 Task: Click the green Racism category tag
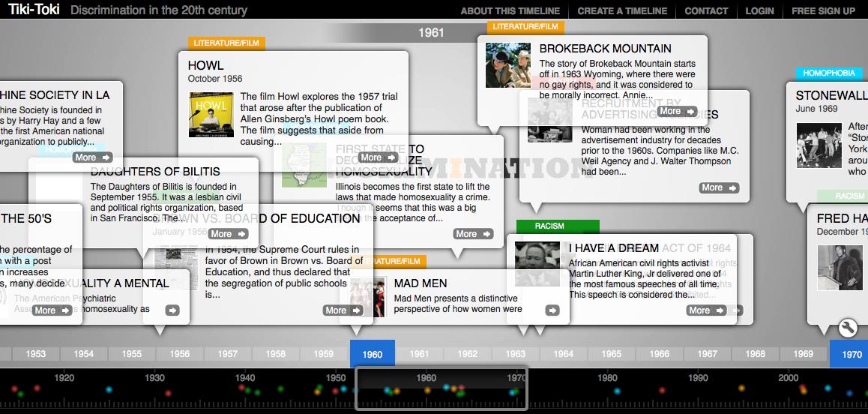[558, 226]
